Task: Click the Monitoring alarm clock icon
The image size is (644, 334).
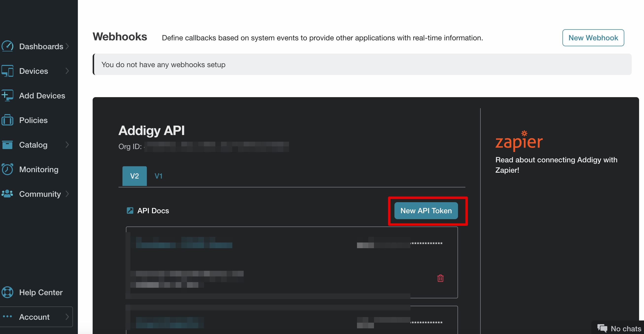Action: coord(7,169)
